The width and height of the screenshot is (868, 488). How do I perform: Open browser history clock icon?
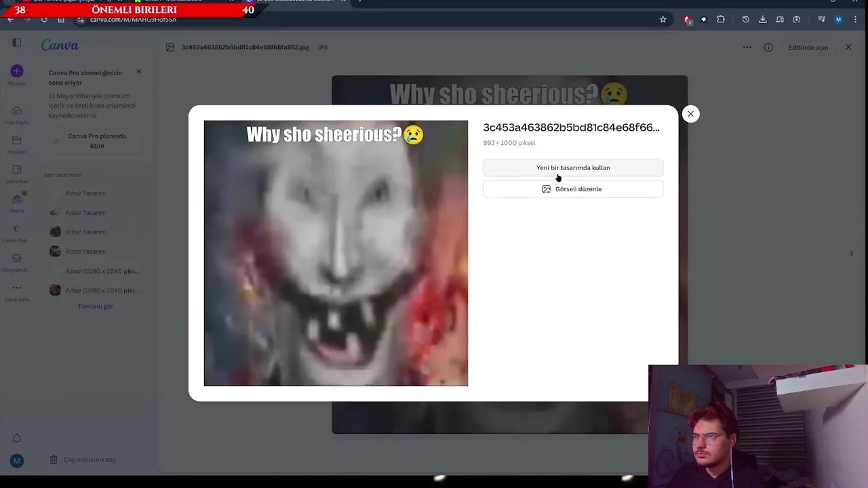coord(745,20)
